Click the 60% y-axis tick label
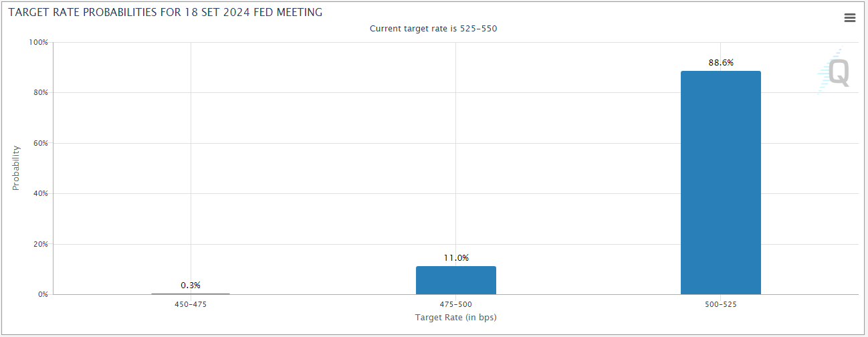The width and height of the screenshot is (868, 337). click(40, 143)
